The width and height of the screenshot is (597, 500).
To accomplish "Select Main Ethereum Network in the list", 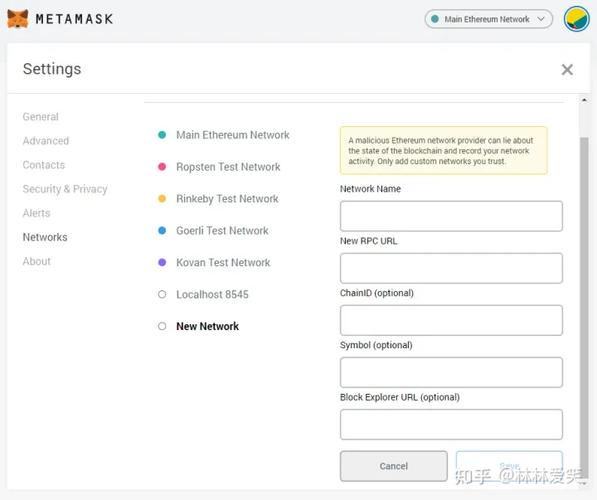I will pos(224,135).
